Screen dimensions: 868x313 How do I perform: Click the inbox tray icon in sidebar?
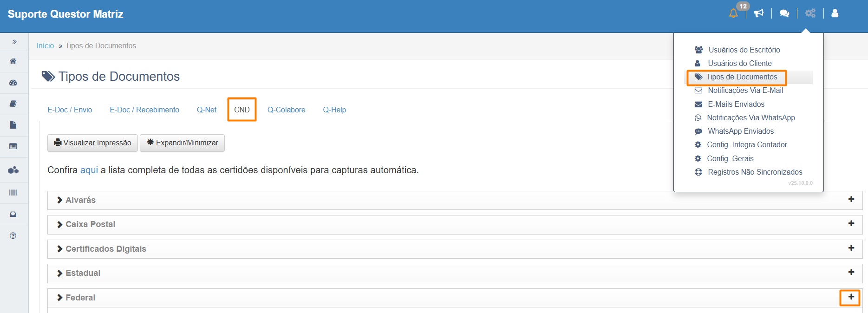13,215
